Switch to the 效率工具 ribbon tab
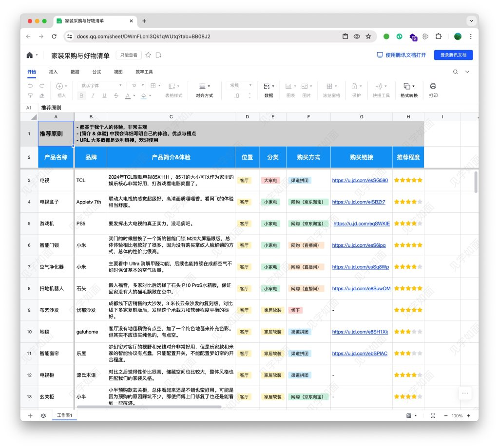Screen dimensions: 499x448 144,72
